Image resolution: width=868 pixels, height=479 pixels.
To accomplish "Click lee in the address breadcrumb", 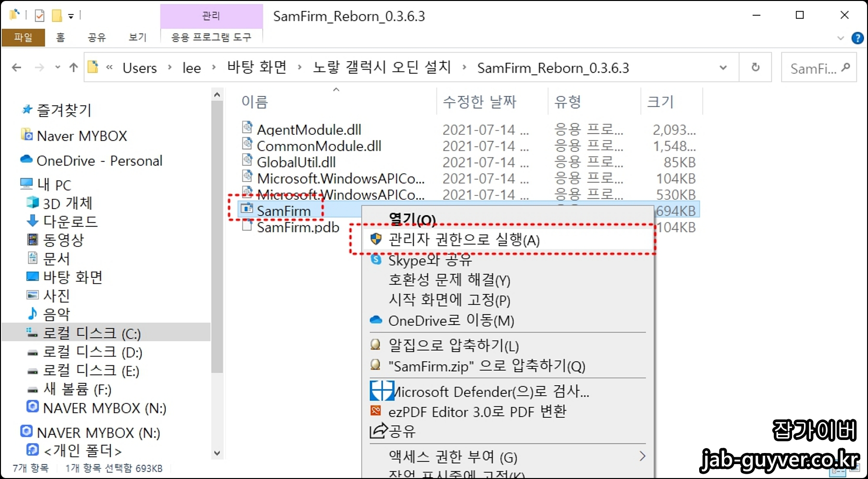I will coord(191,68).
